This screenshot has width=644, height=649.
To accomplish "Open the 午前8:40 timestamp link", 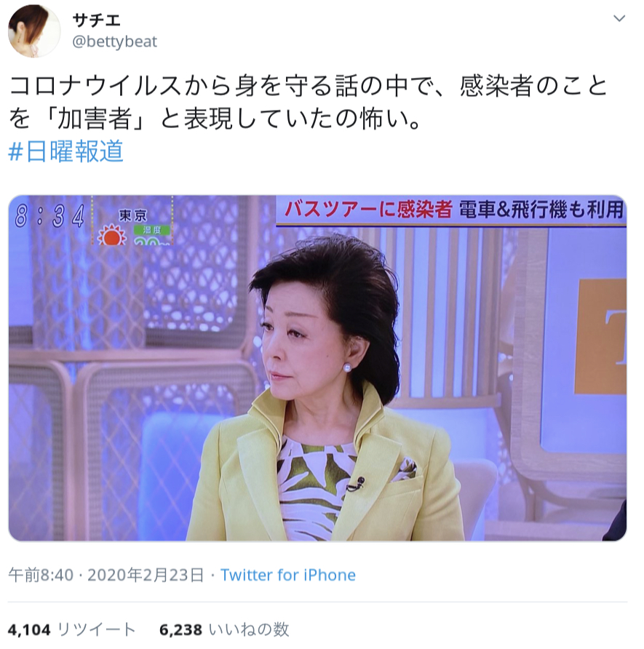I will (x=41, y=575).
